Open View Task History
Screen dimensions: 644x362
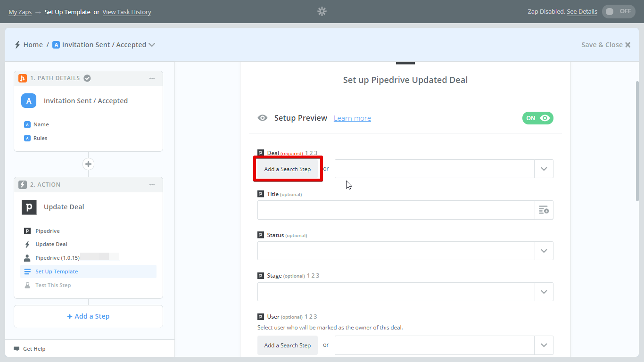pos(127,12)
